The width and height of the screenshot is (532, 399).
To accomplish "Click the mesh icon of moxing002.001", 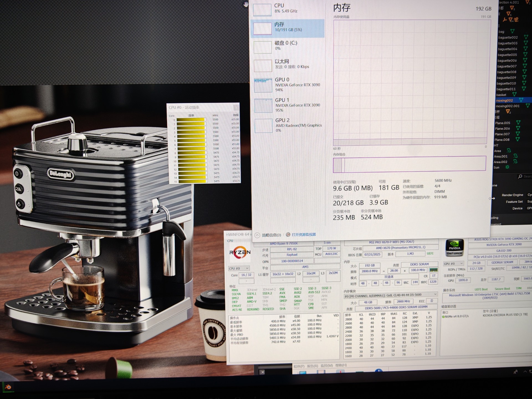I will 528,106.
